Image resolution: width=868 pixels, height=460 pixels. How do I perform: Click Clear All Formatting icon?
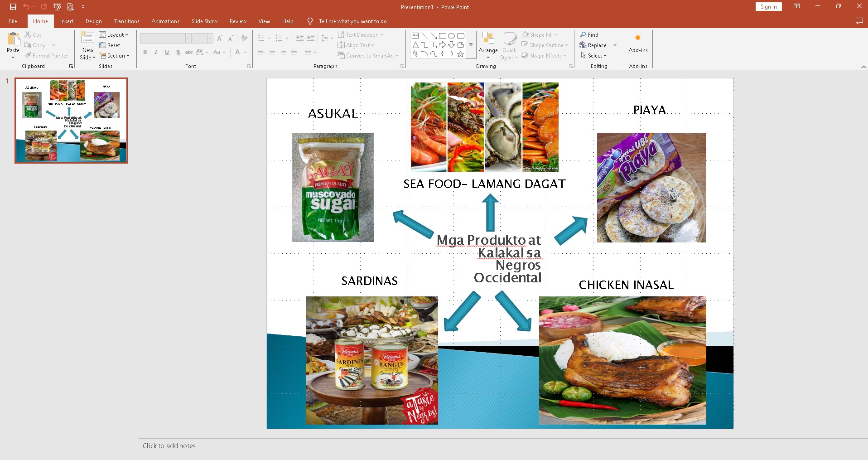tap(244, 39)
